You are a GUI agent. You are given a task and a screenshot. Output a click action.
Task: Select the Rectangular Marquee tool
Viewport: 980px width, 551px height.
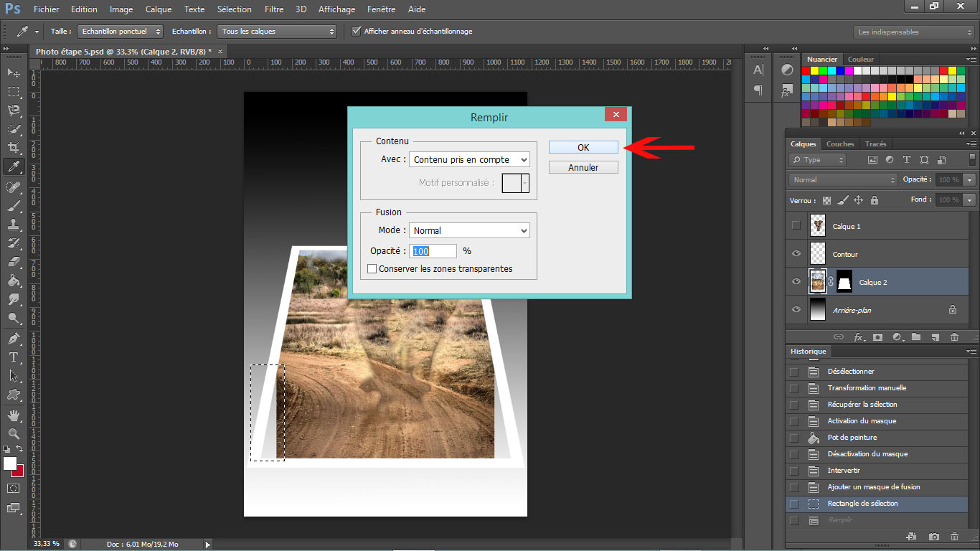pyautogui.click(x=14, y=92)
